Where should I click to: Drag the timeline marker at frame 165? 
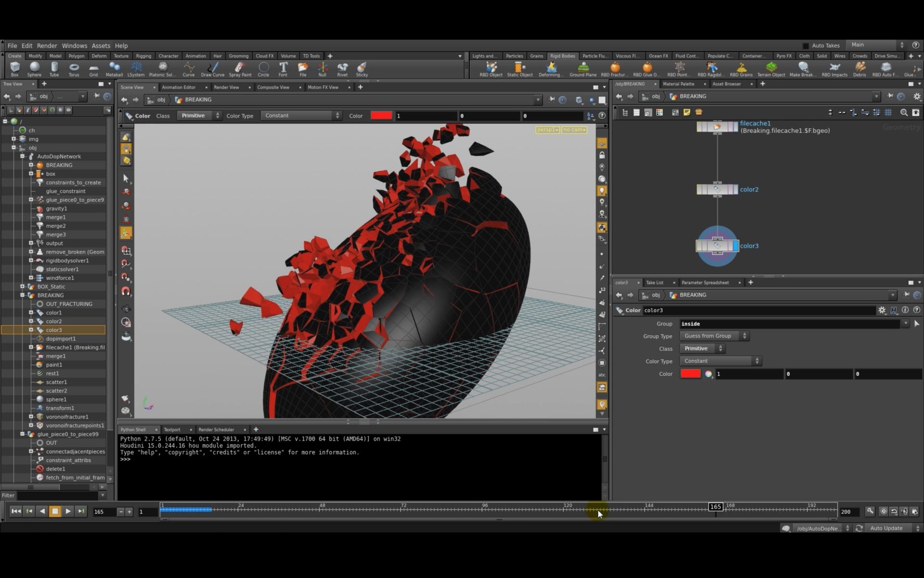[716, 508]
